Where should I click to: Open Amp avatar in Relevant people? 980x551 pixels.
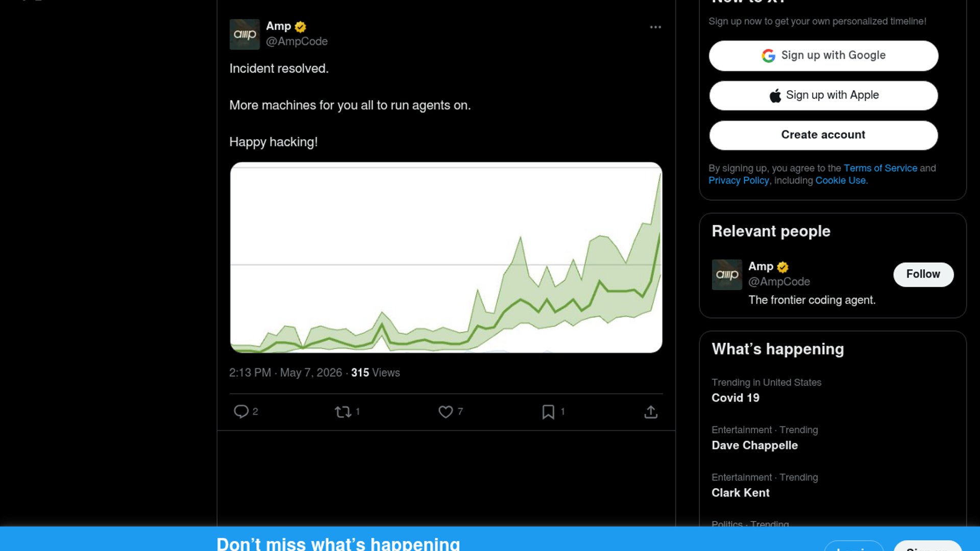pos(727,274)
